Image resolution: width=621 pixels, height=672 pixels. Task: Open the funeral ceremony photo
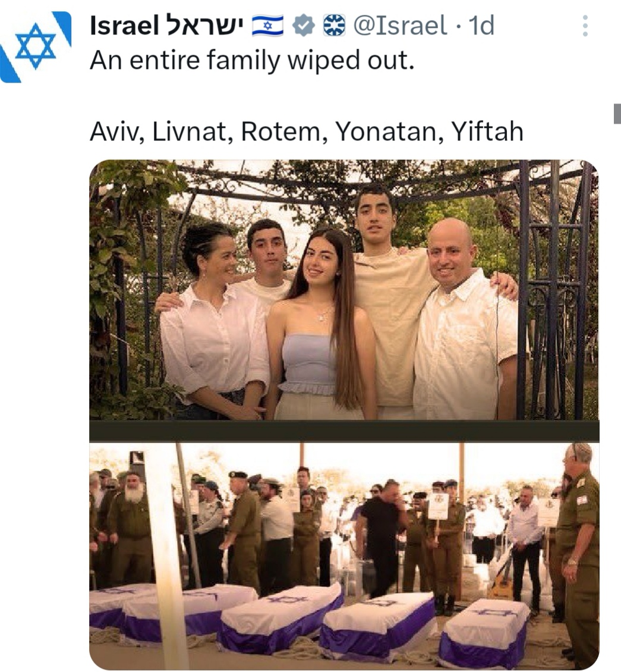[x=344, y=555]
